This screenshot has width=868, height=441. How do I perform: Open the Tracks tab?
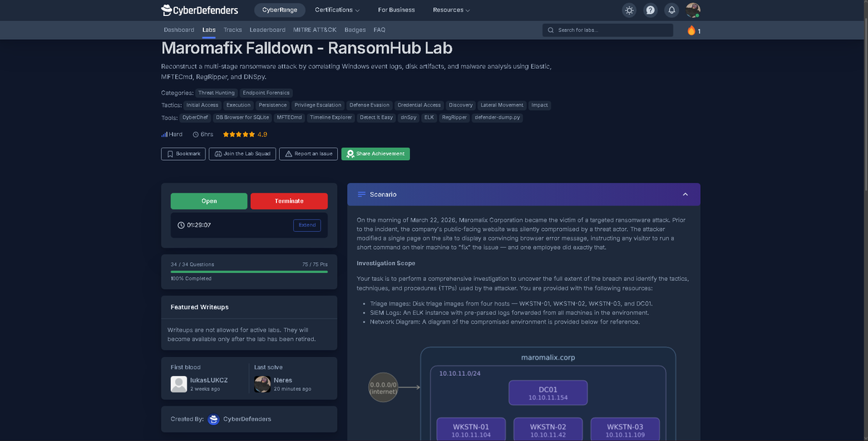tap(233, 30)
